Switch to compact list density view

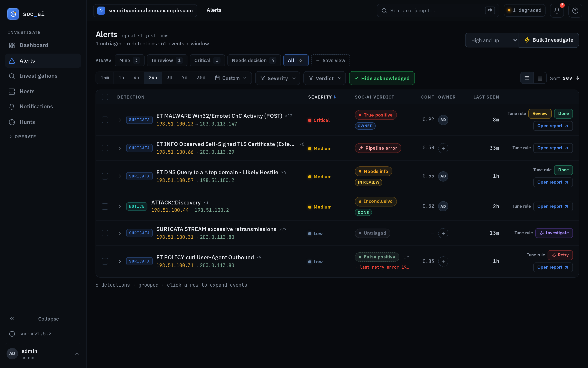point(540,78)
